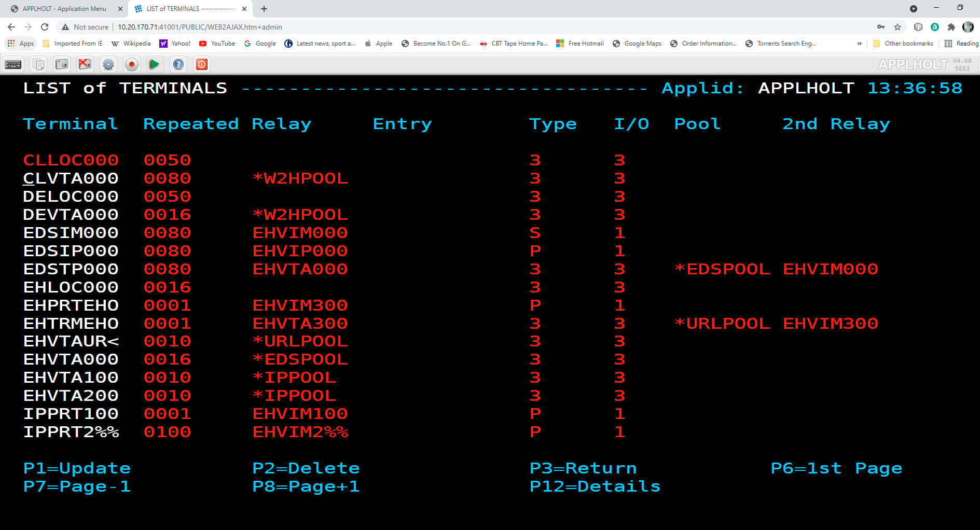Open settings via the gear icon

click(x=108, y=64)
